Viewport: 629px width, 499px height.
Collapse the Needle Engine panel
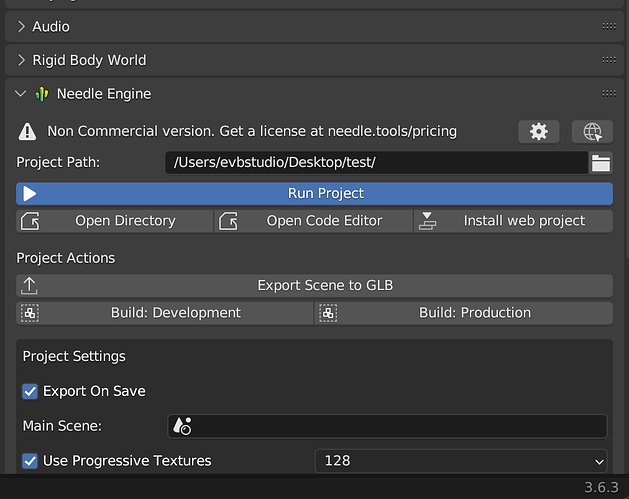21,94
